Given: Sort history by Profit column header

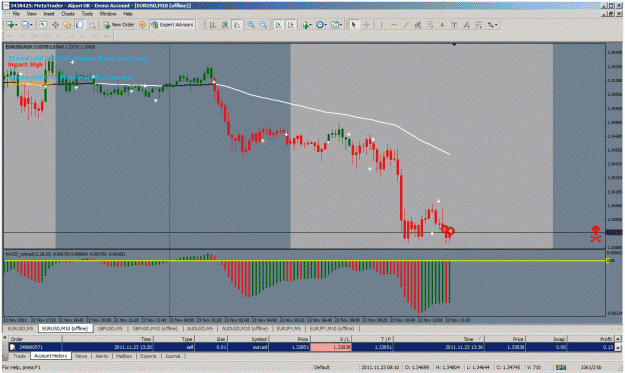Looking at the screenshot, I should [590, 339].
